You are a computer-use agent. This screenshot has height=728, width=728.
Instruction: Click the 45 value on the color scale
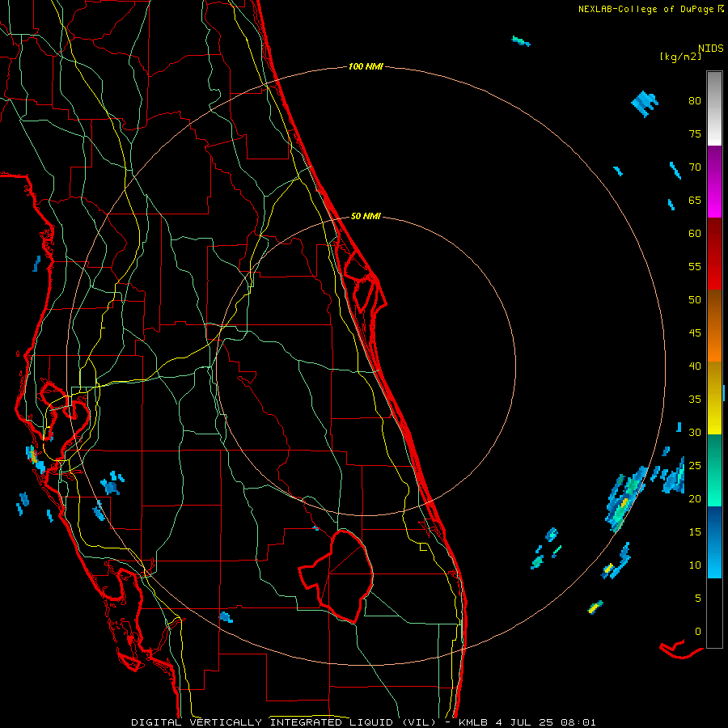(695, 333)
